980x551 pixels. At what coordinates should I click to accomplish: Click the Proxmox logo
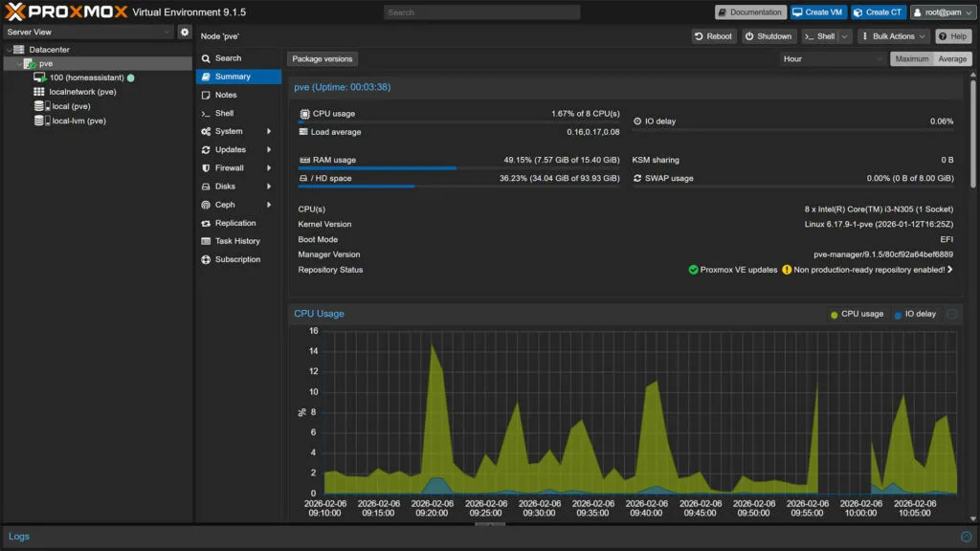point(66,11)
